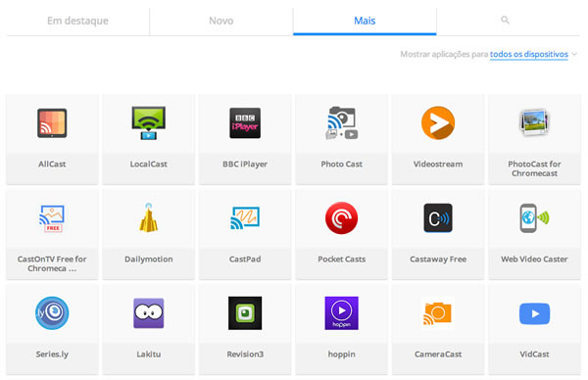588x380 pixels.
Task: Click the VidCast text label
Action: click(x=534, y=355)
